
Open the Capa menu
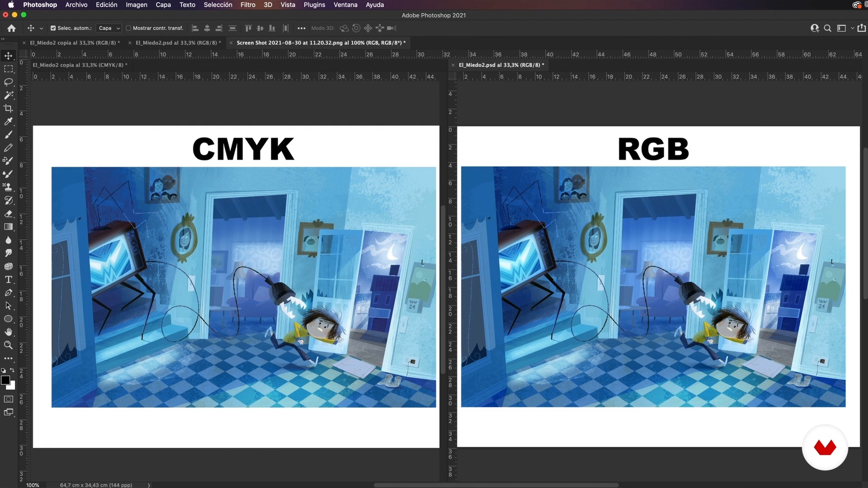click(163, 5)
